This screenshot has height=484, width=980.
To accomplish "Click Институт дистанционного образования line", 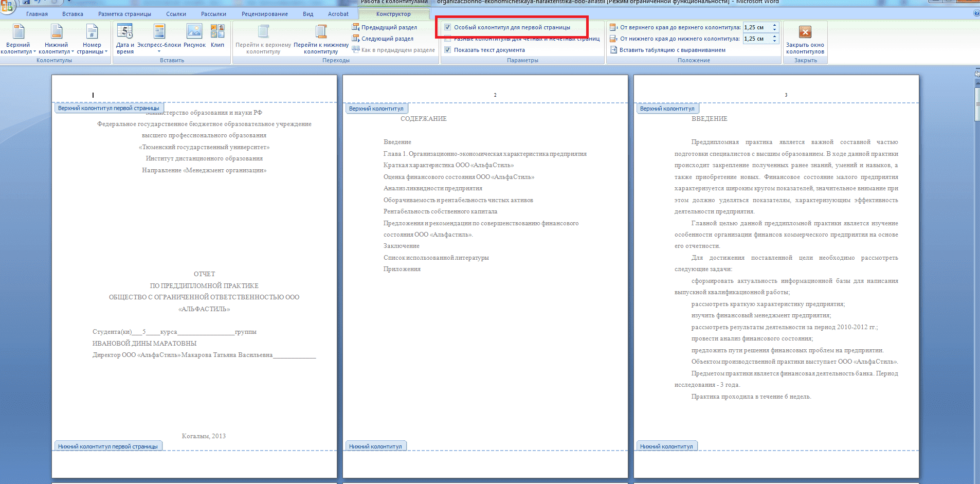I will [204, 158].
